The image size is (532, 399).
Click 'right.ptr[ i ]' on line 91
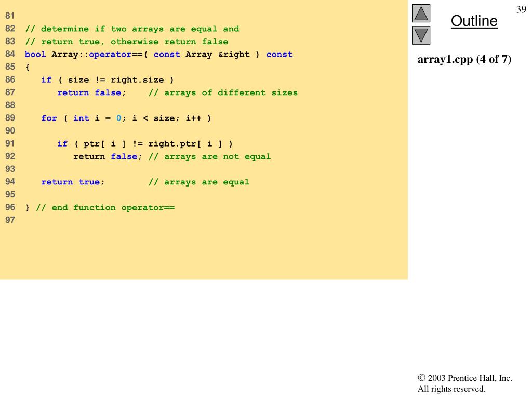point(185,144)
